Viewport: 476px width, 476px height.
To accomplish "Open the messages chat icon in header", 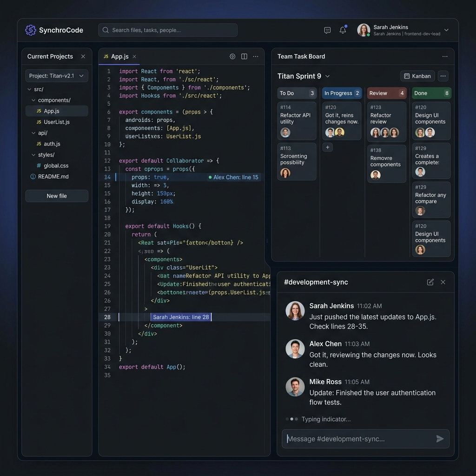I will click(327, 30).
